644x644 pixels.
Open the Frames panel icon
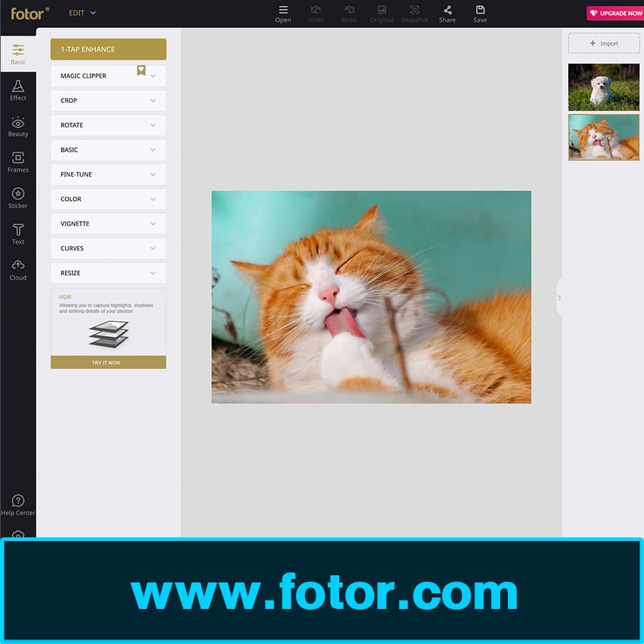click(18, 162)
